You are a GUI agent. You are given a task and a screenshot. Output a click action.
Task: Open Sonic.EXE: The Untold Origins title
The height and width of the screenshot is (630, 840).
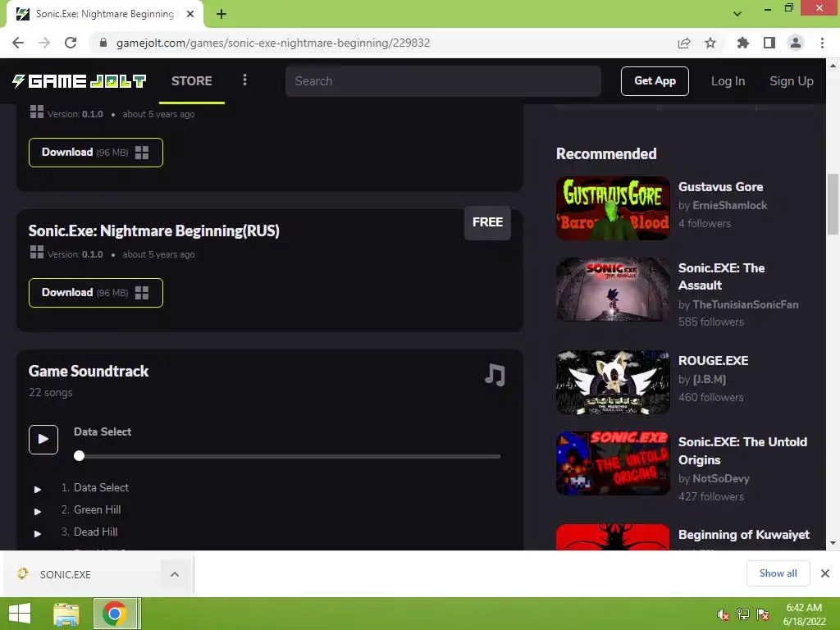click(742, 450)
